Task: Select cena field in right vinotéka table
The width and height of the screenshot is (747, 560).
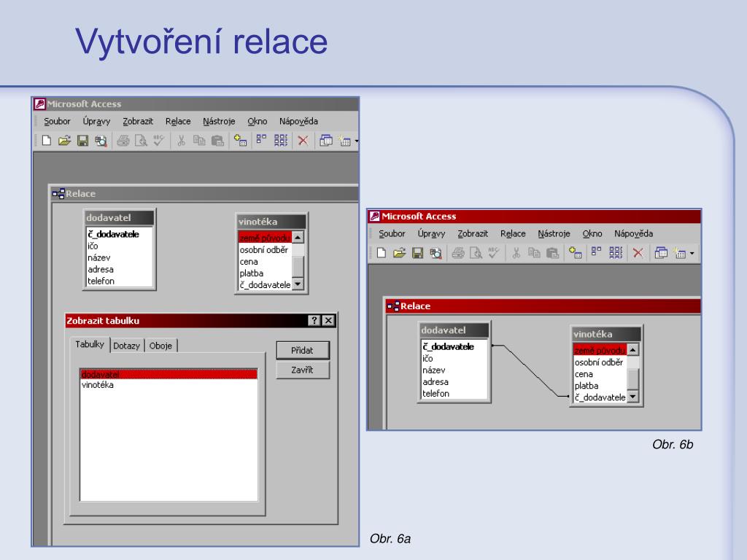Action: pos(600,374)
